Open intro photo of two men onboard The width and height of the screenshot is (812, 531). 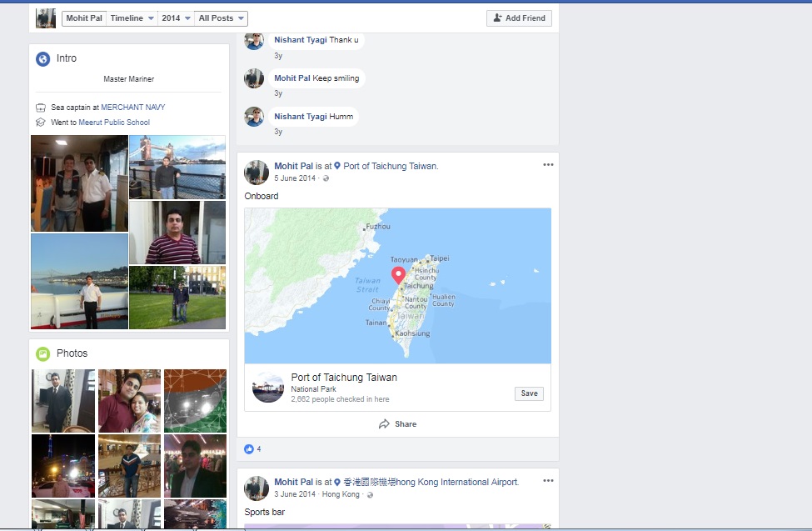coord(79,183)
